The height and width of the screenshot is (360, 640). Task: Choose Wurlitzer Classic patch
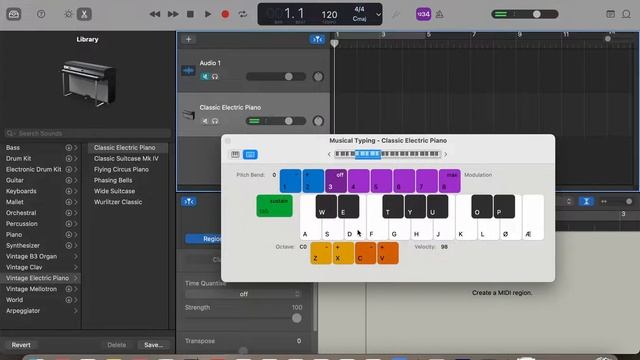[118, 202]
